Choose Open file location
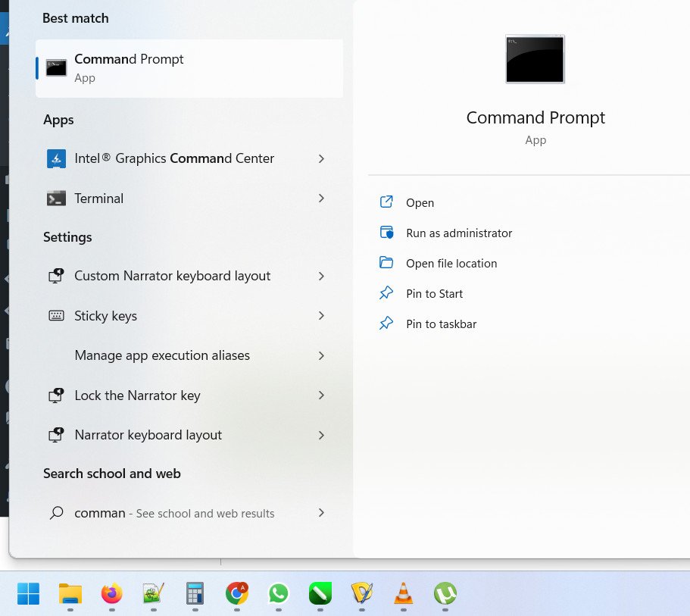This screenshot has width=690, height=616. point(451,264)
